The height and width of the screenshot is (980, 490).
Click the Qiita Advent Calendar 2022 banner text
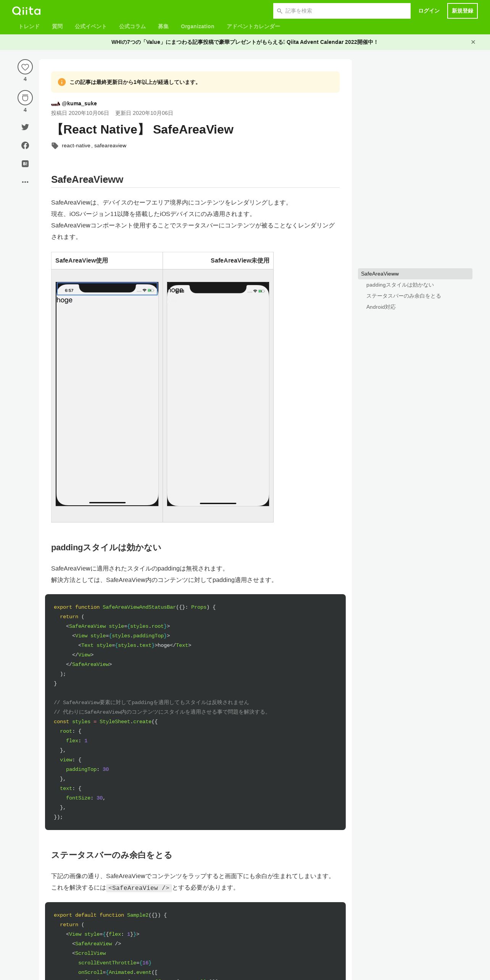(244, 42)
